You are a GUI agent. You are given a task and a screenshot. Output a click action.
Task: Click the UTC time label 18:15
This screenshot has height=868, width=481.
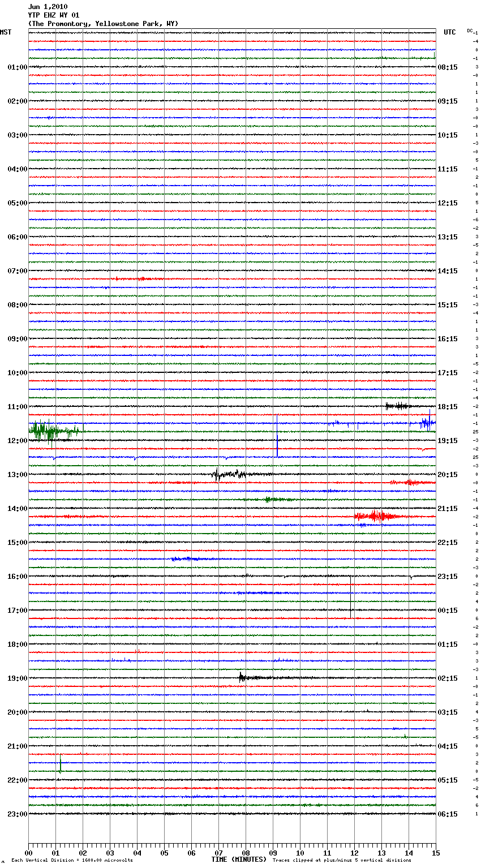click(448, 407)
